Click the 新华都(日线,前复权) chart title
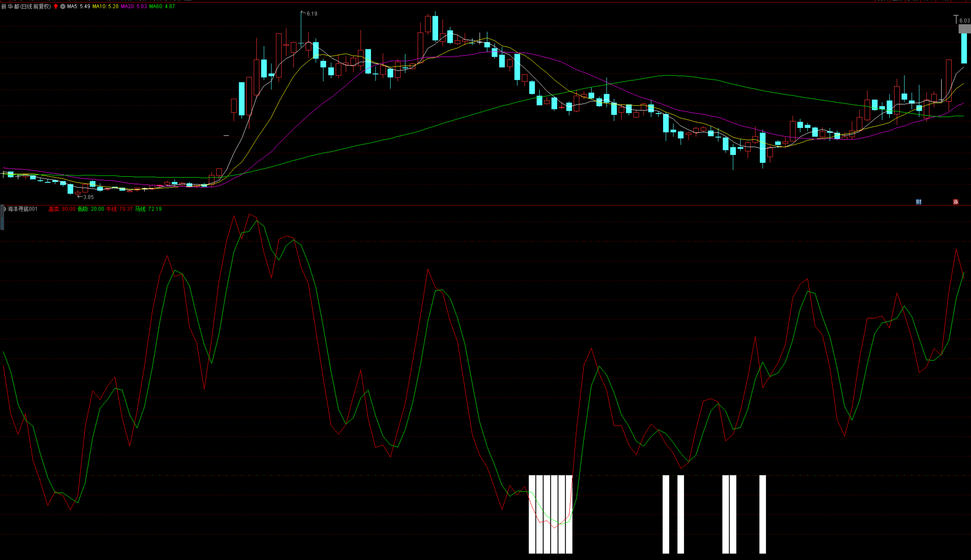The height and width of the screenshot is (560, 971). (x=26, y=6)
